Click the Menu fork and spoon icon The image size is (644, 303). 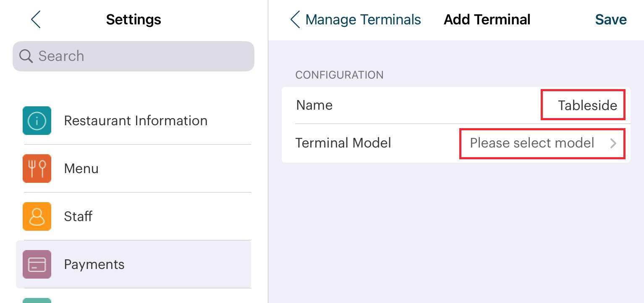point(37,169)
